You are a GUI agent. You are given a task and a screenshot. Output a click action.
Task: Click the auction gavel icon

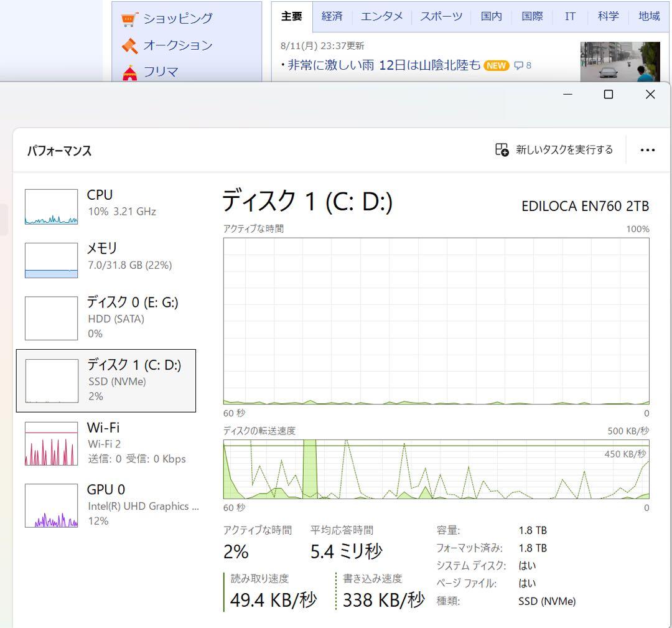[128, 45]
